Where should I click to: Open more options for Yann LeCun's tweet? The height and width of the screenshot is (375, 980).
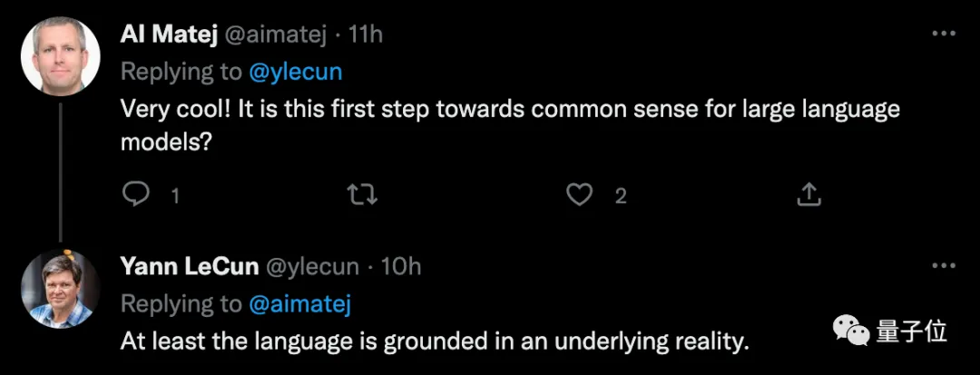pyautogui.click(x=944, y=265)
